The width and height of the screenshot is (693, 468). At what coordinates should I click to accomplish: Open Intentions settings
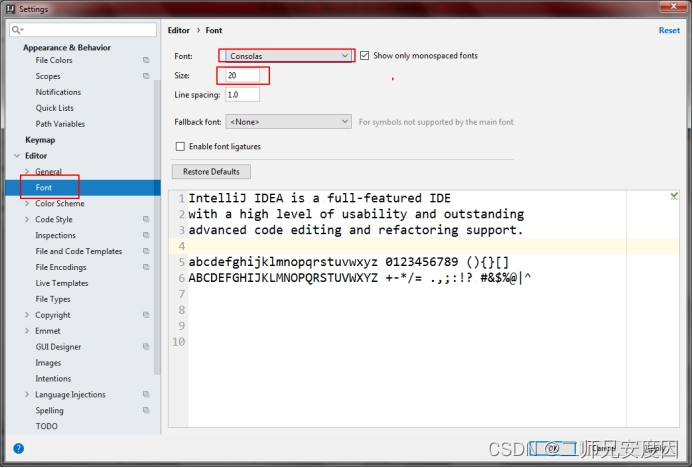click(53, 378)
